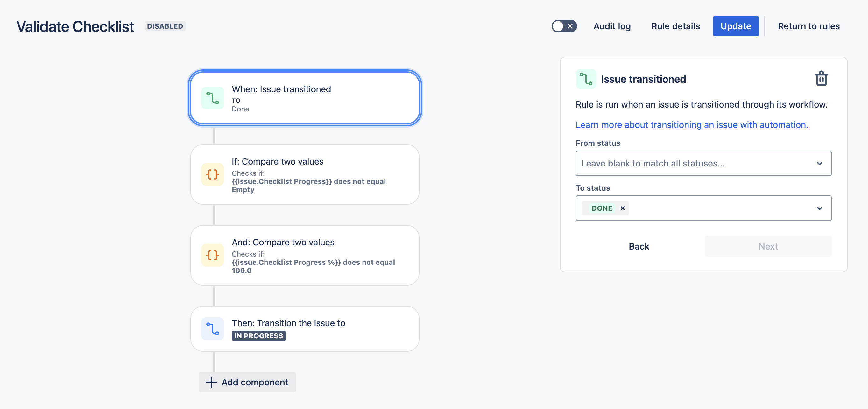Remove the DONE status chip via its x icon
The image size is (868, 409).
pos(622,208)
